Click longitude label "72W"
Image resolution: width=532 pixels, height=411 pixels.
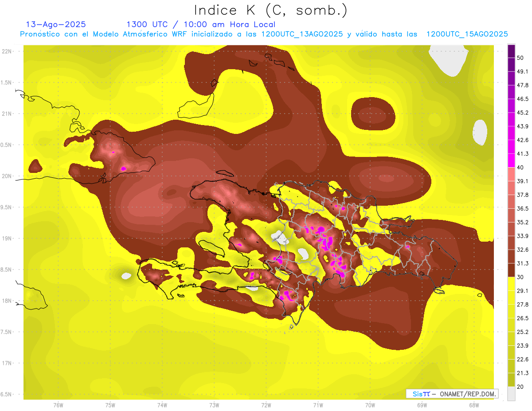(x=266, y=405)
